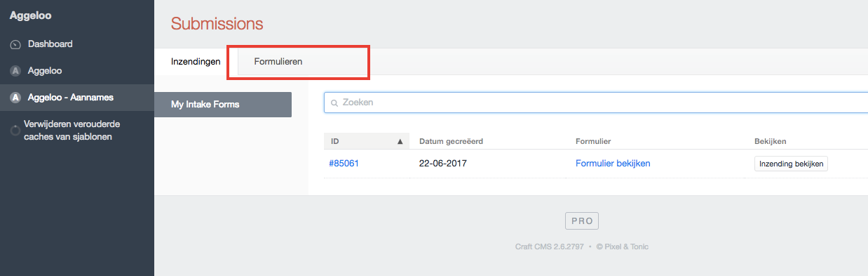Screen dimensions: 868x276
Task: Click the circled A icon beside Aggeloo
Action: (x=15, y=71)
